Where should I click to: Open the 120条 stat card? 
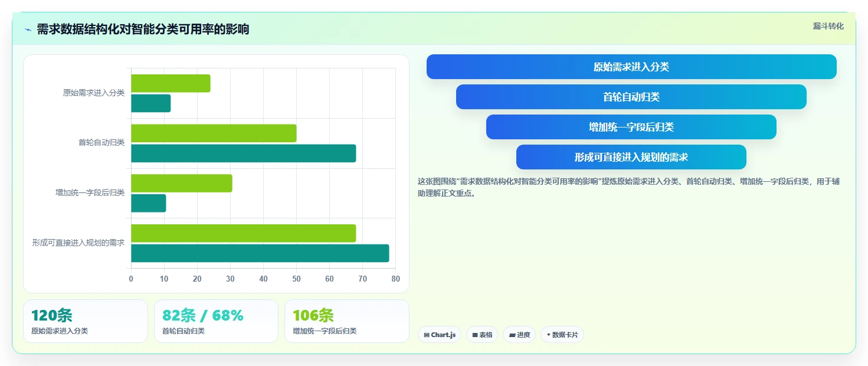click(86, 321)
